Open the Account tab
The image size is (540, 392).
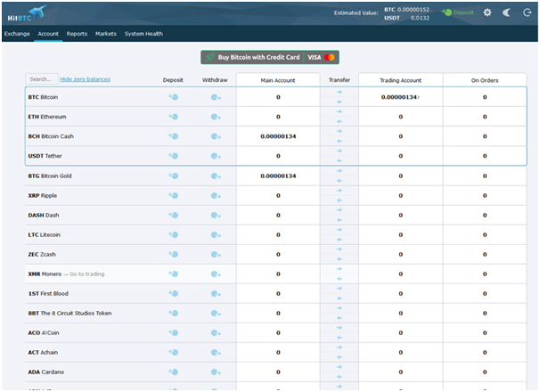pos(48,34)
